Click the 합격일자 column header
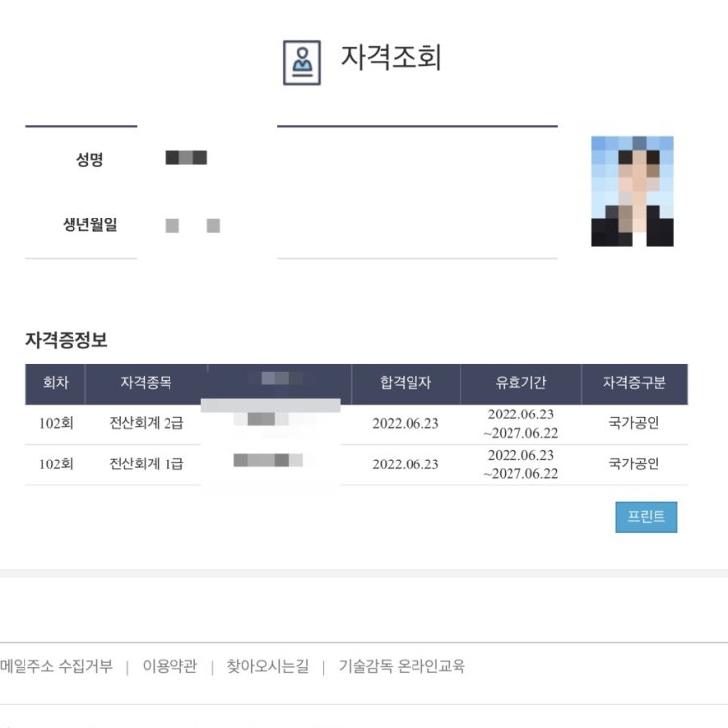728x728 pixels. tap(406, 383)
